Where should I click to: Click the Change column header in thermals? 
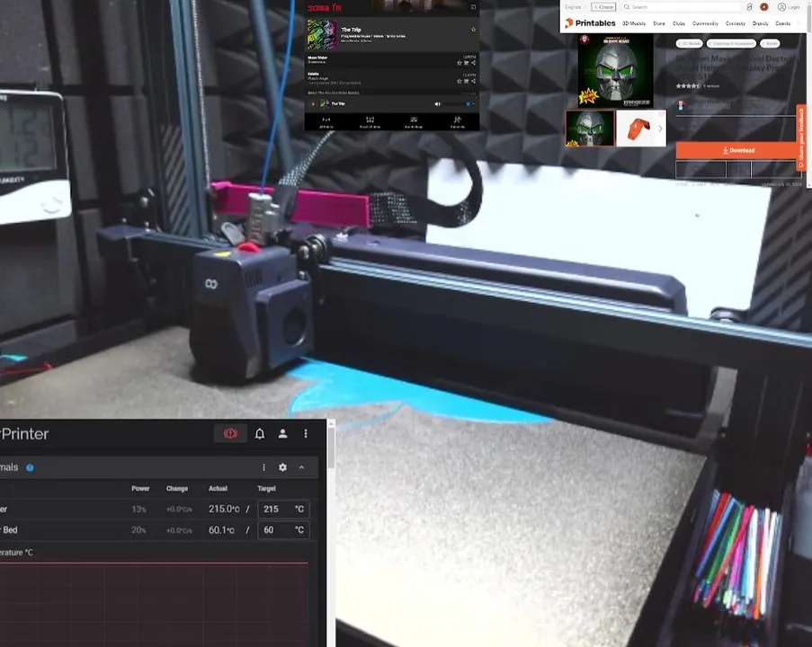click(177, 489)
